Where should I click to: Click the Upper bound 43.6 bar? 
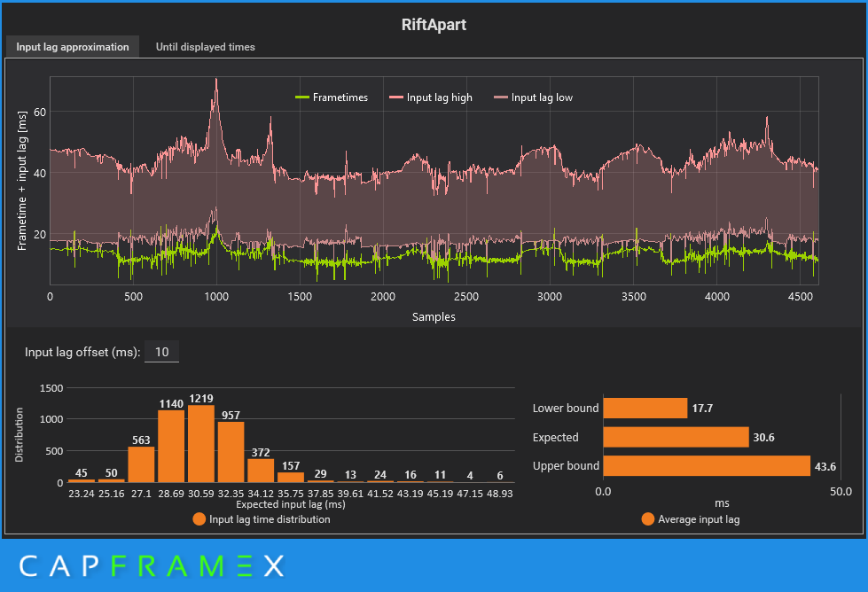tap(707, 466)
